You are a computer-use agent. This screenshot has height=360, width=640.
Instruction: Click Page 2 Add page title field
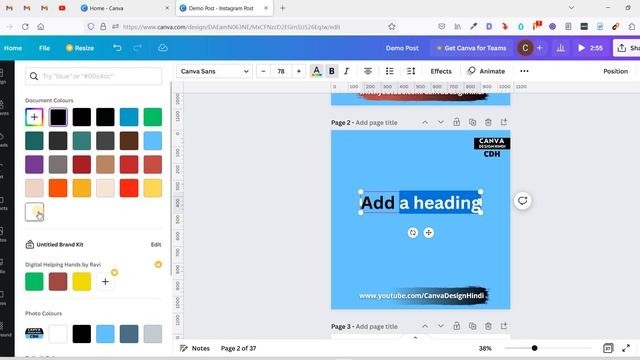point(376,122)
